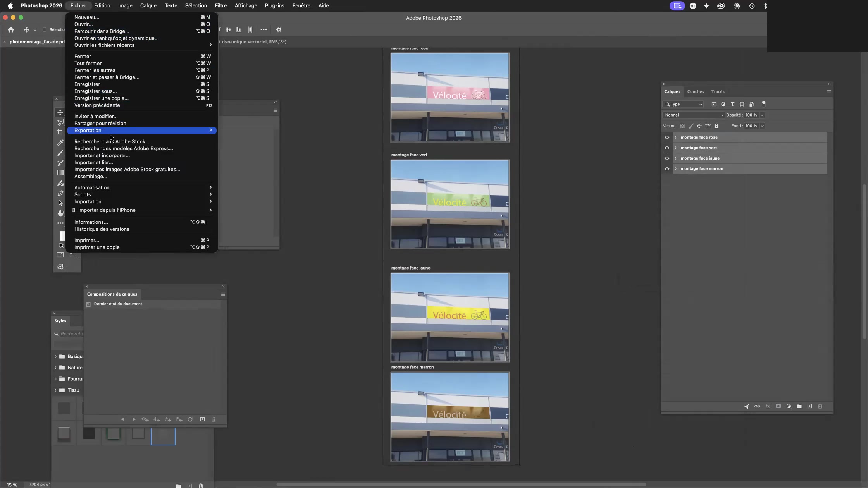Viewport: 868px width, 488px height.
Task: Toggle Dernier état du document comp
Action: click(x=88, y=304)
